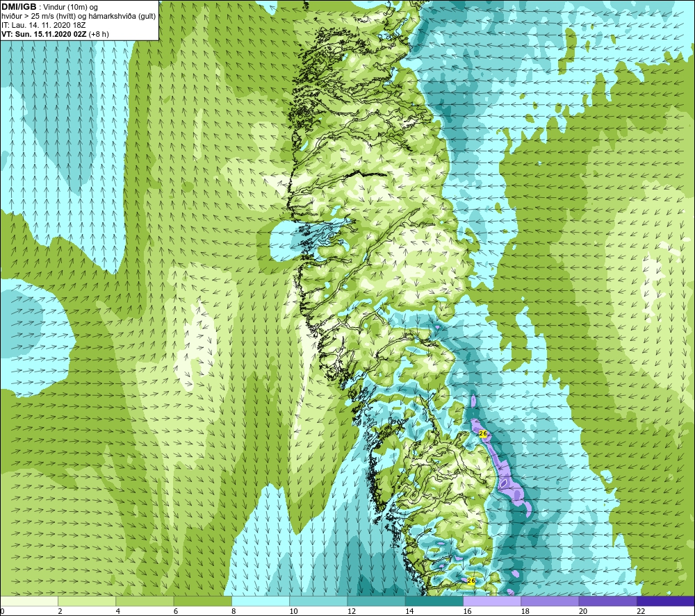
Task: Click the 'DMI/IGB' title in the legend box
Action: coord(19,7)
